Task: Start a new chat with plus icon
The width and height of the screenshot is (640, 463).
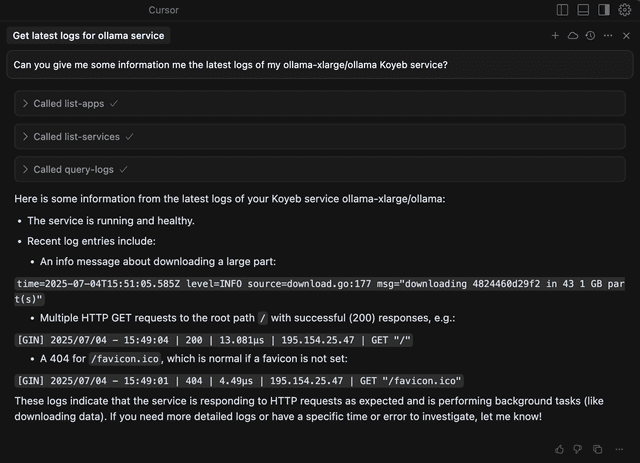Action: (555, 35)
